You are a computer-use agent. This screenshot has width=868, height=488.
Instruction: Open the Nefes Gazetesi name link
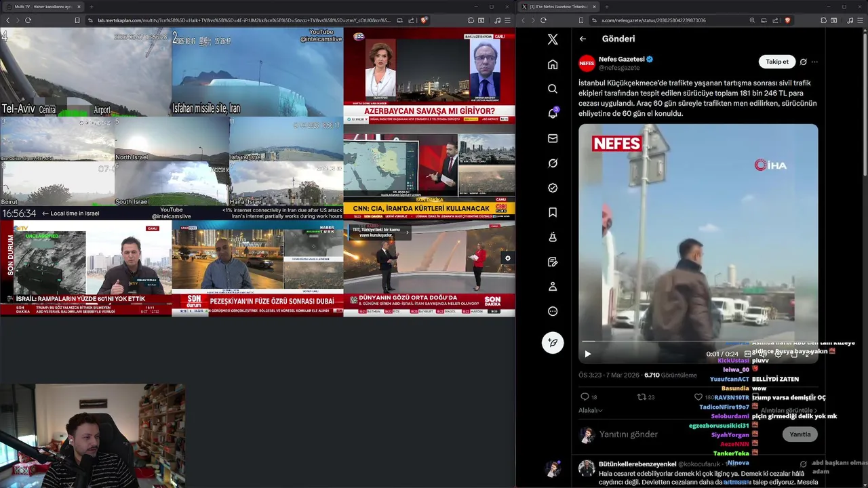(x=621, y=59)
